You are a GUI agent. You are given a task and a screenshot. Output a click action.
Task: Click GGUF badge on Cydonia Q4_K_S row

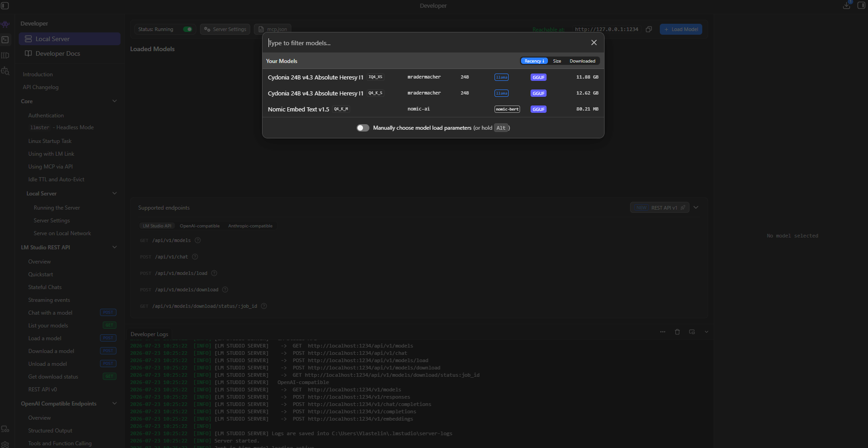pos(538,93)
